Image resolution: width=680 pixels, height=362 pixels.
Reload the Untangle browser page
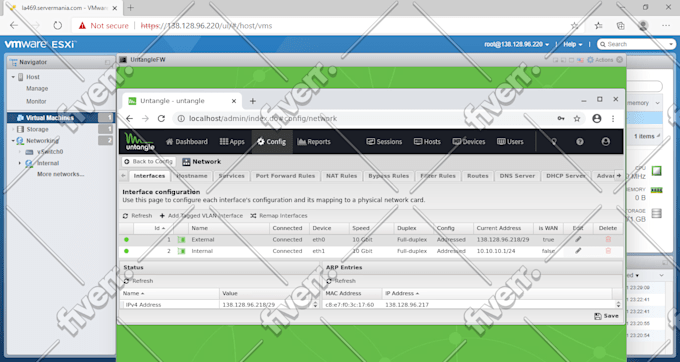pyautogui.click(x=161, y=118)
